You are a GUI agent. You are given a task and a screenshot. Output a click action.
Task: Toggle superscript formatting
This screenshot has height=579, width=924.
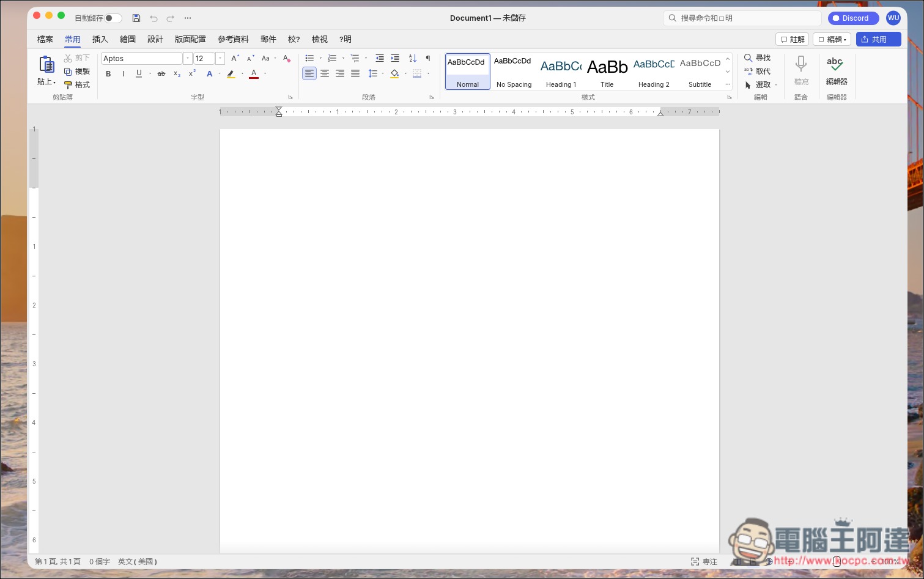[192, 73]
